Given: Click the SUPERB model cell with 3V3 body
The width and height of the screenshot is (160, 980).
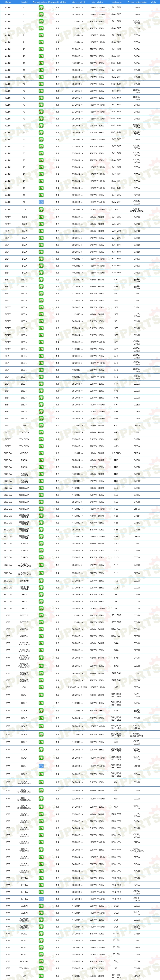Looking at the screenshot, I should pos(24,580).
